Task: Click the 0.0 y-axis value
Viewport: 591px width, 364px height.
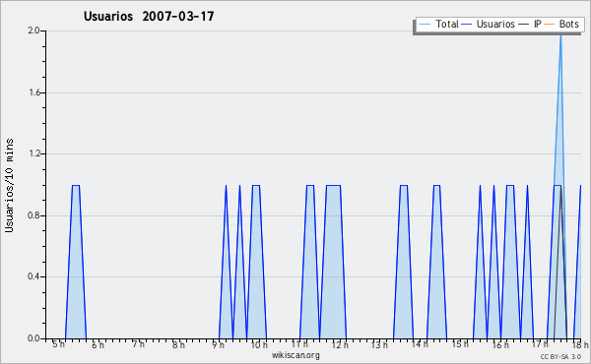Action: click(x=33, y=338)
